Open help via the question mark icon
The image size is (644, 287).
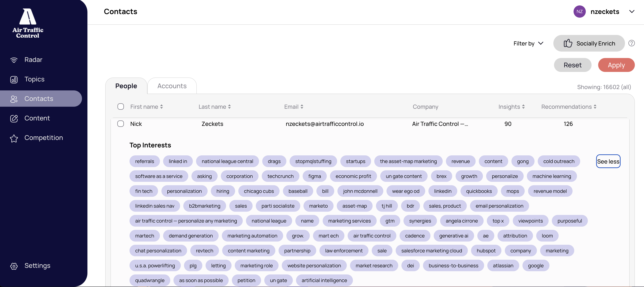click(x=632, y=43)
